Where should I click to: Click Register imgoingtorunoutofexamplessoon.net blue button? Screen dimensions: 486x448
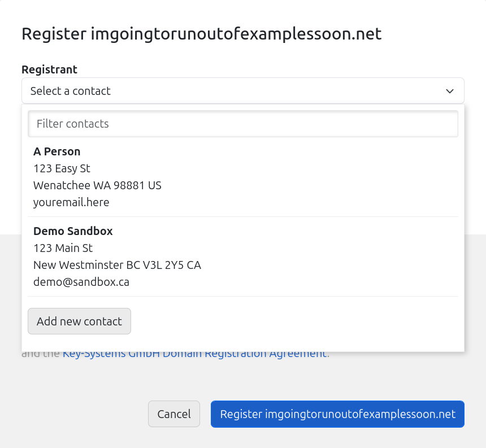tap(337, 414)
